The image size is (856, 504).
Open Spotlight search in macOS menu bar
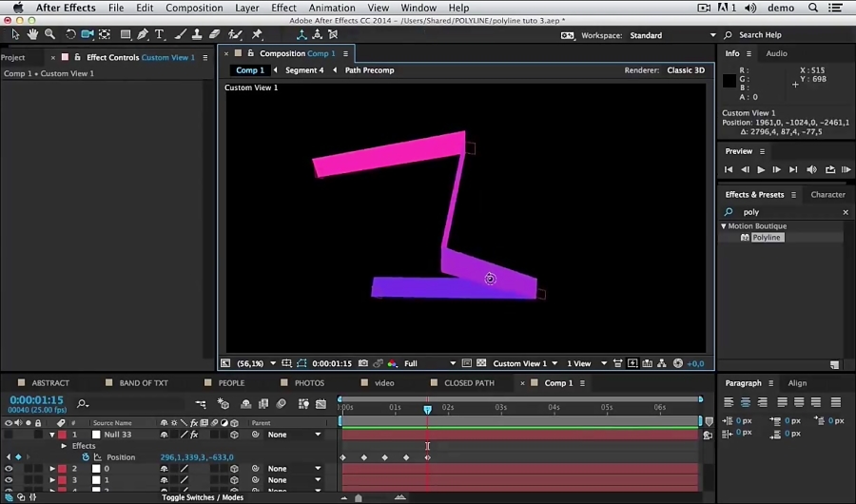(x=813, y=8)
